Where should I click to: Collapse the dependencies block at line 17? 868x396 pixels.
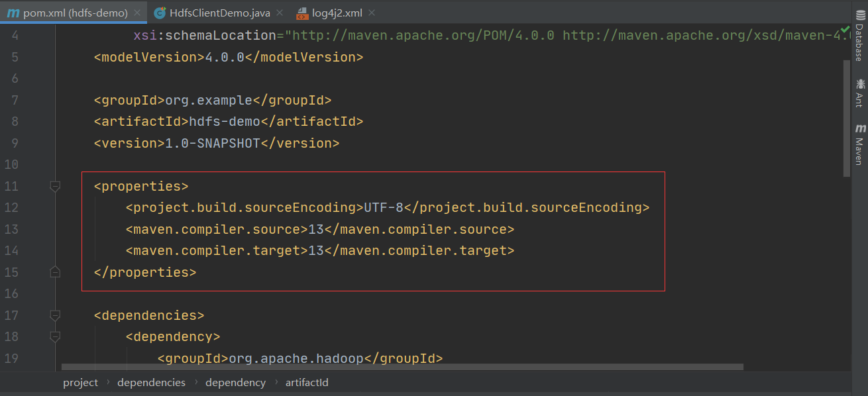[55, 316]
